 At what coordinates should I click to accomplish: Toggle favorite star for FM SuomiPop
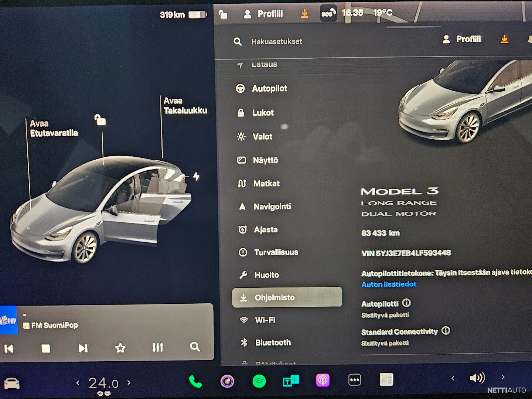[120, 348]
